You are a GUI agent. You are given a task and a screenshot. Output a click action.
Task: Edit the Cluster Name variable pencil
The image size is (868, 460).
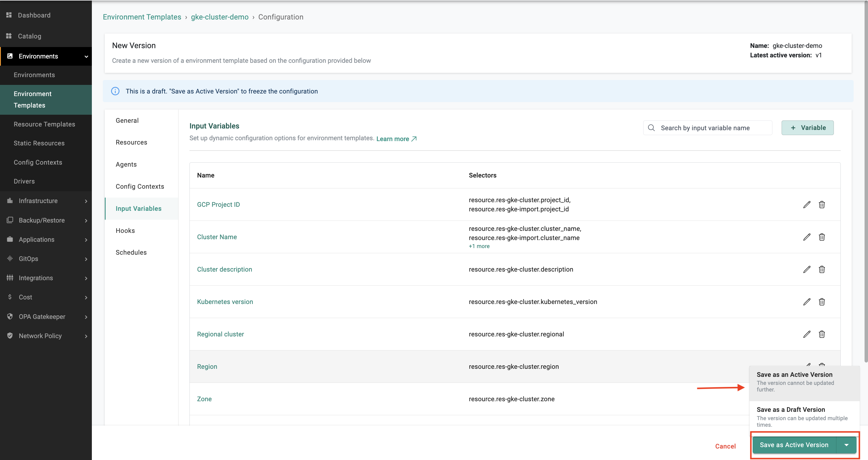pyautogui.click(x=807, y=237)
